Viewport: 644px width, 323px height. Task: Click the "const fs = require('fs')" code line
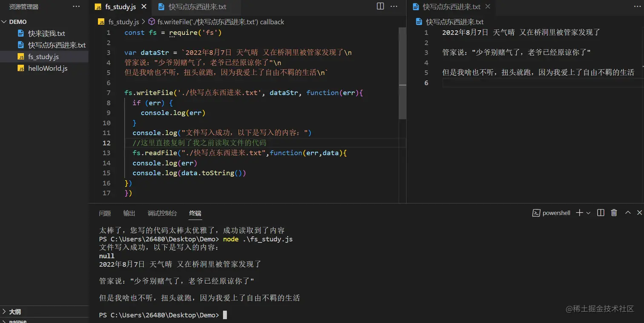tap(173, 33)
